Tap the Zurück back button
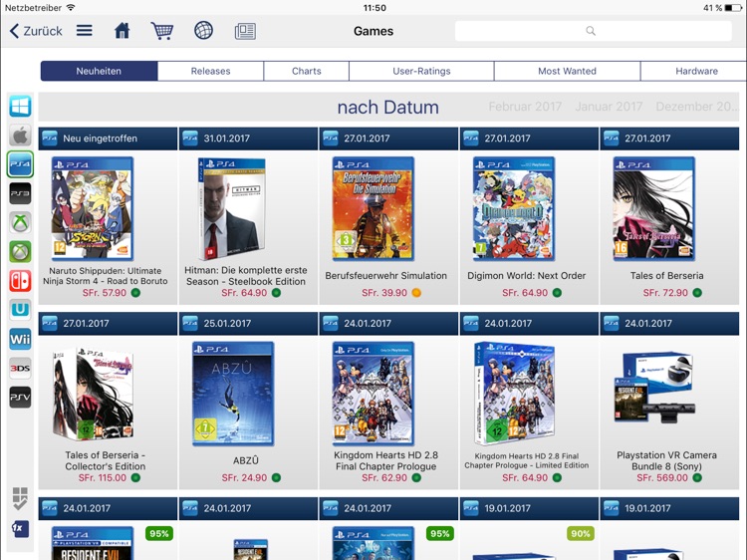747x560 pixels. pyautogui.click(x=36, y=31)
